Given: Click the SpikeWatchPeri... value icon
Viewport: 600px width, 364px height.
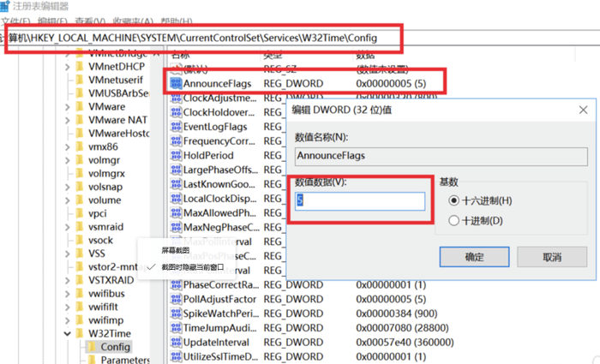Looking at the screenshot, I should 176,313.
